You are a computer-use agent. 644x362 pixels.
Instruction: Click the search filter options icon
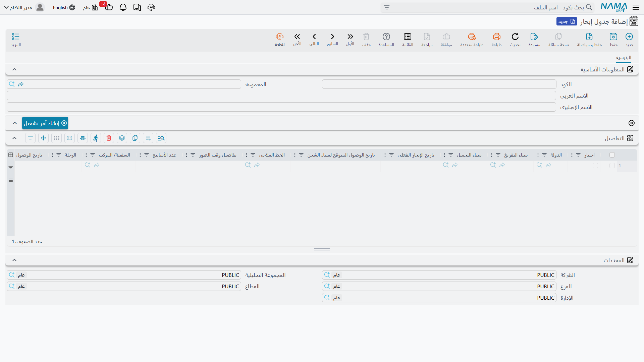tap(387, 7)
